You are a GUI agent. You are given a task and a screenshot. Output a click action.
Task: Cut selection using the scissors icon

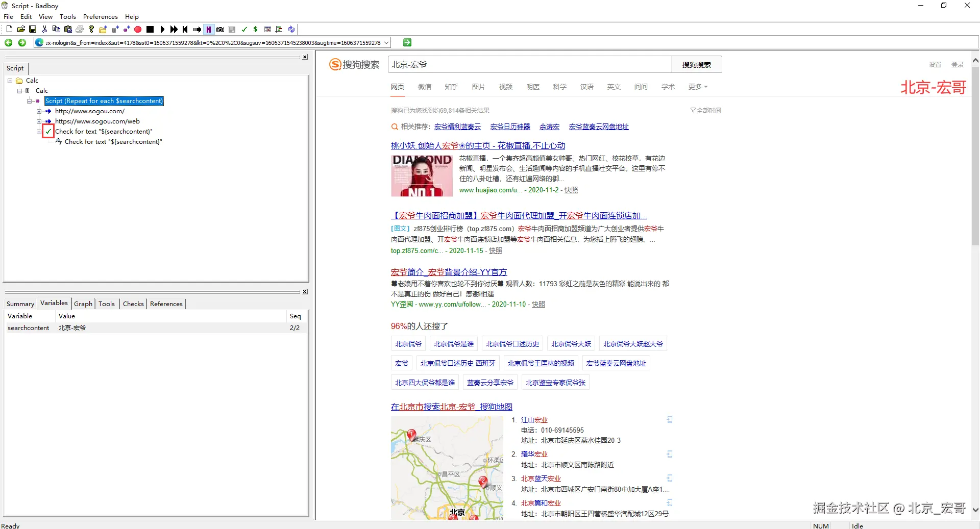44,30
